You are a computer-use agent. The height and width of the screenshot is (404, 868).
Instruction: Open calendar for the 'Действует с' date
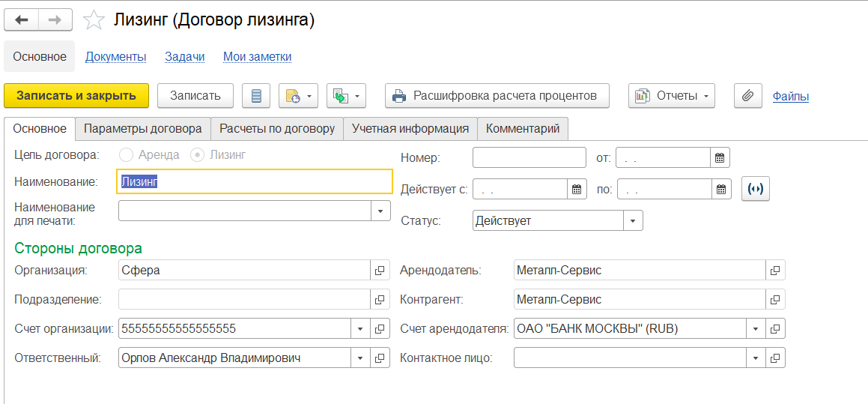577,190
